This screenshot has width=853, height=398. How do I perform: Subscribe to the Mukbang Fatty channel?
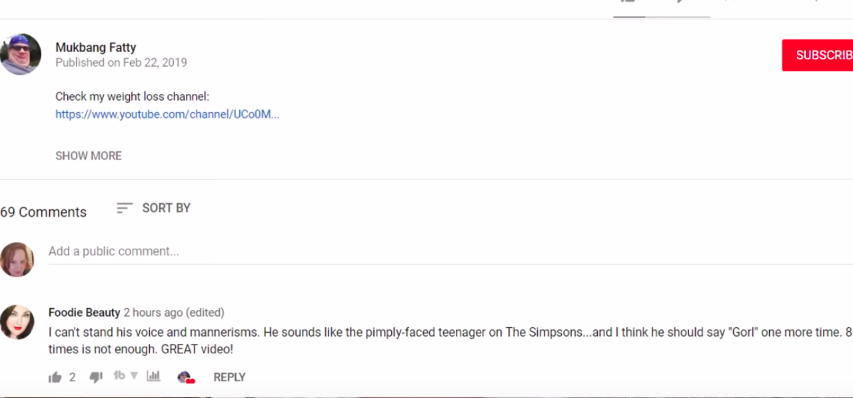point(817,55)
